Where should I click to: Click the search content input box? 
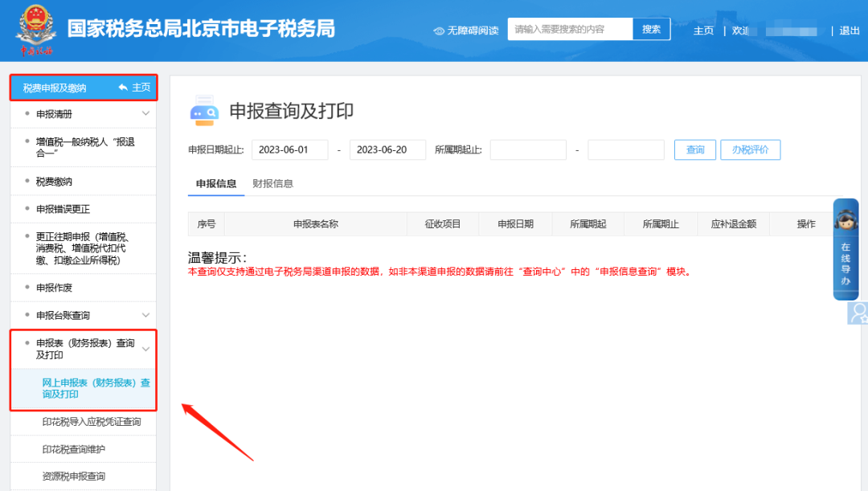click(x=570, y=30)
